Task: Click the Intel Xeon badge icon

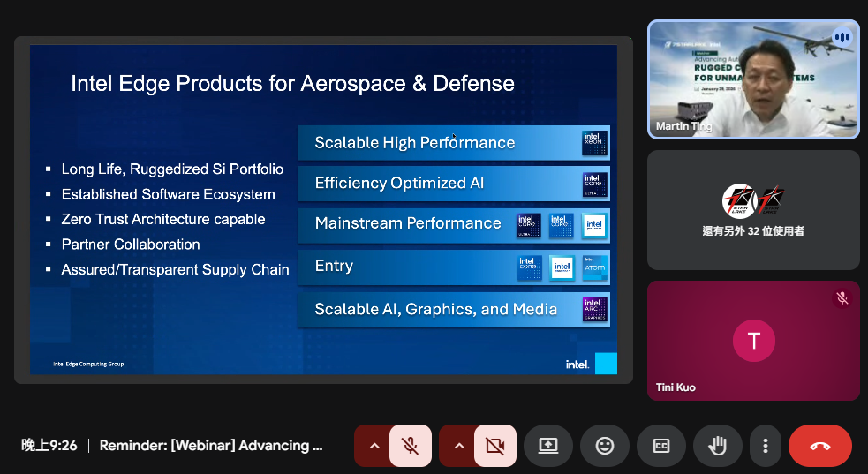Action: [x=594, y=143]
